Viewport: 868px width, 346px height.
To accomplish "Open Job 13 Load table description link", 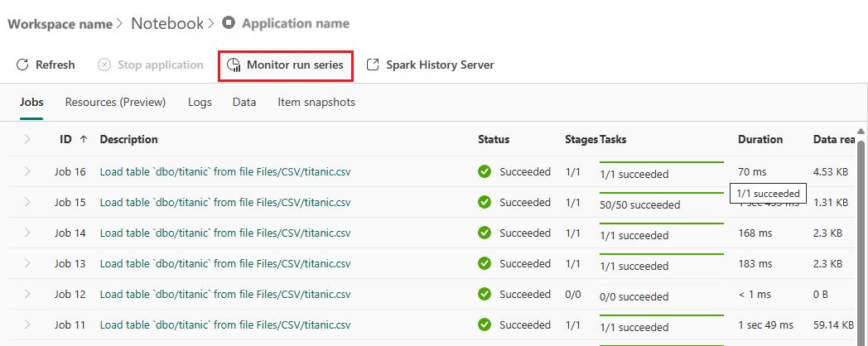I will click(225, 263).
